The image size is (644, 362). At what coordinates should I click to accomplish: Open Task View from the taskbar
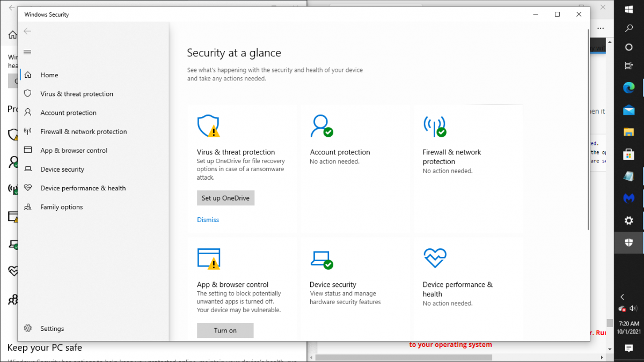[629, 65]
